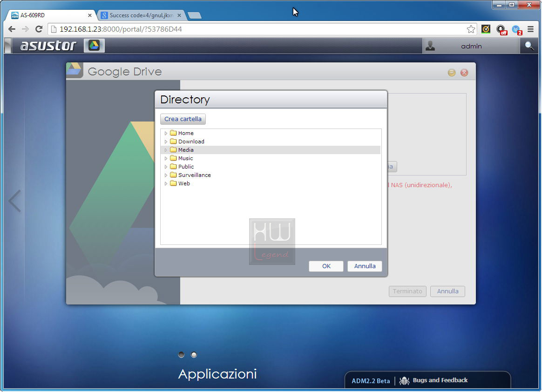
Task: Close the AS-609RD tab
Action: click(x=90, y=15)
